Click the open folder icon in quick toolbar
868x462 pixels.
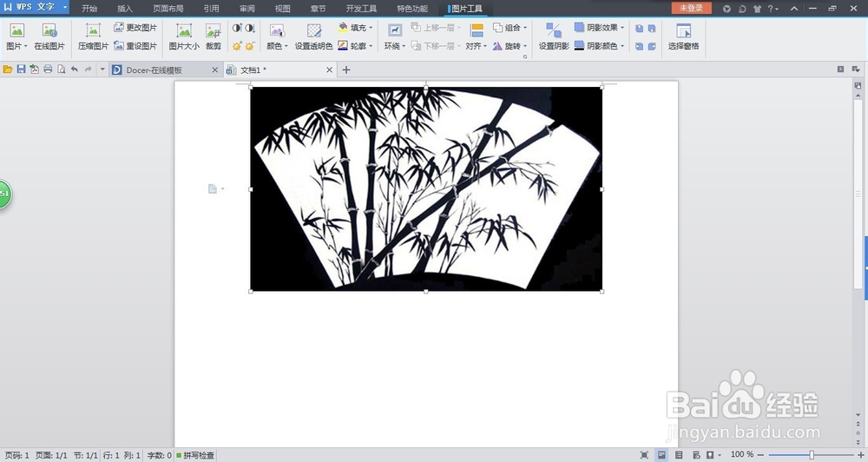tap(8, 69)
